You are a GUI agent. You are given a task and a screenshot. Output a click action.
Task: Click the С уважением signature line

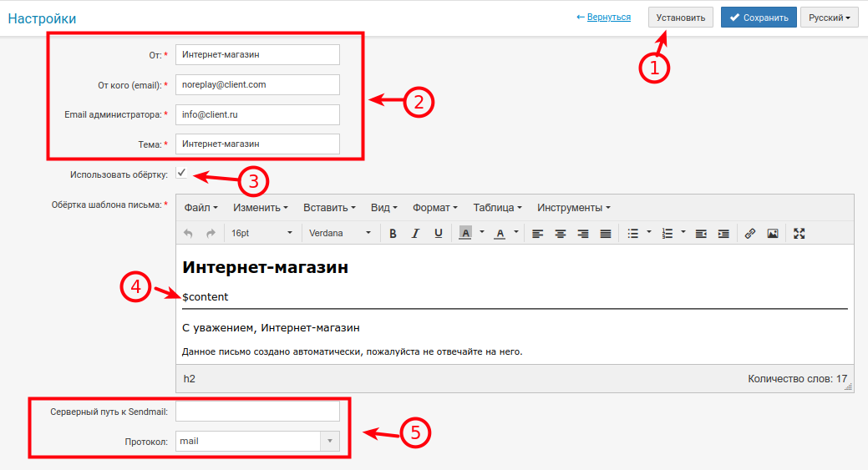[271, 328]
